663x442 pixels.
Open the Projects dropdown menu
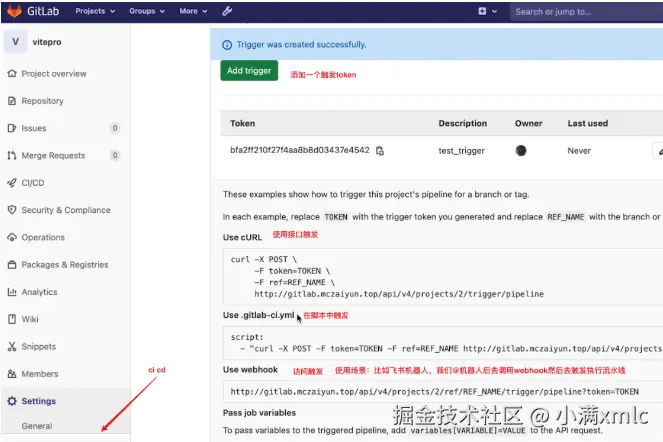pos(95,11)
